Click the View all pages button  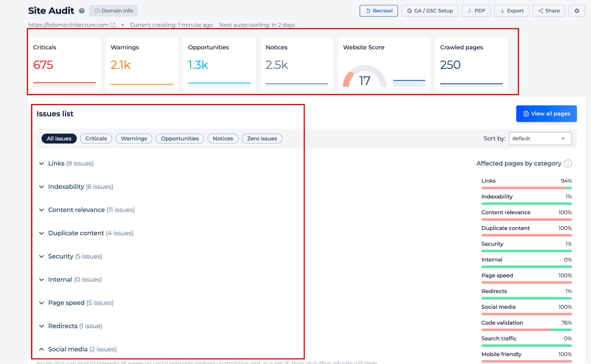[546, 113]
